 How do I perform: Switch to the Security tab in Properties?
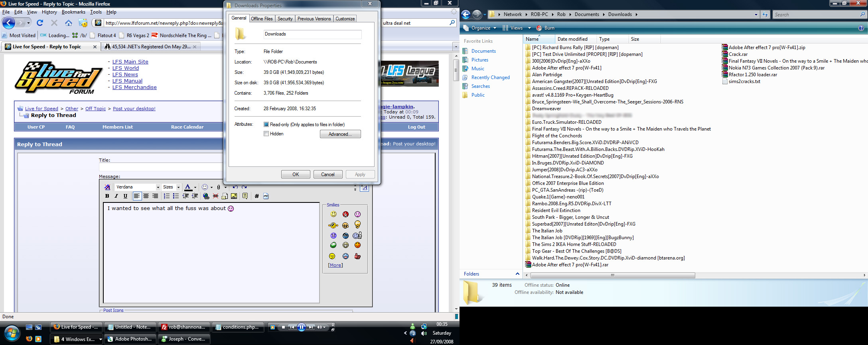point(285,19)
